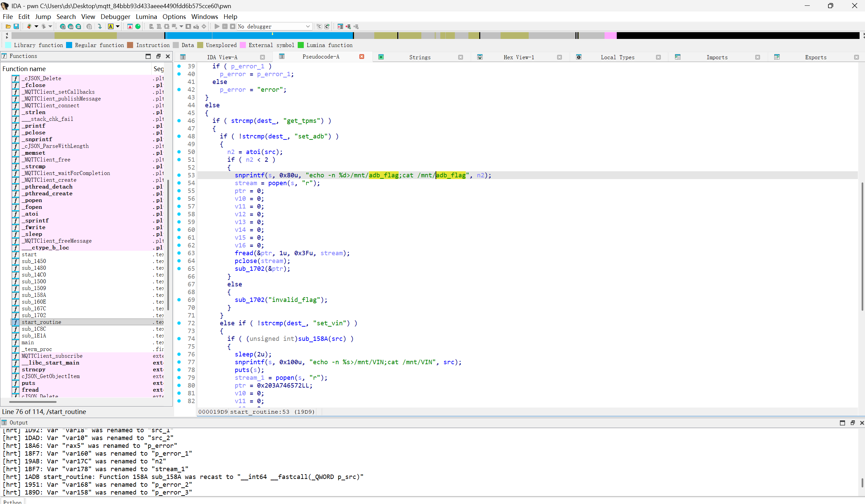Click the Open file toolbar icon
This screenshot has width=865, height=504.
click(8, 26)
